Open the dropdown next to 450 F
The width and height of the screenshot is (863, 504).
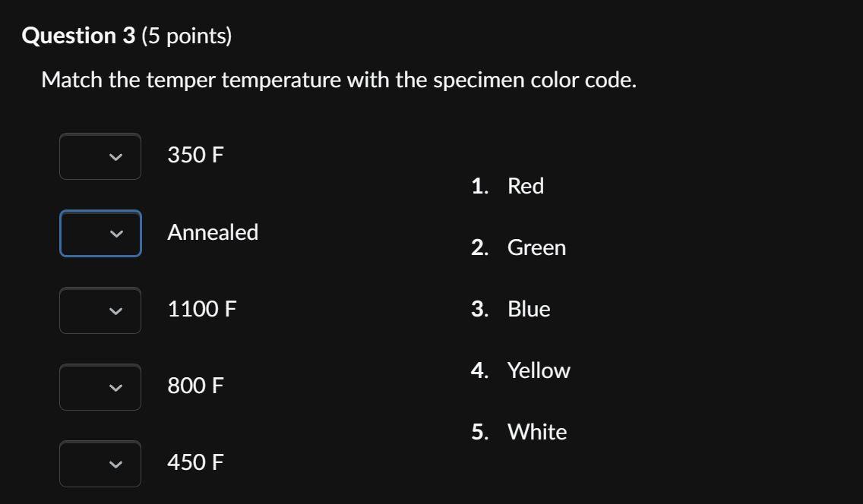(x=100, y=464)
